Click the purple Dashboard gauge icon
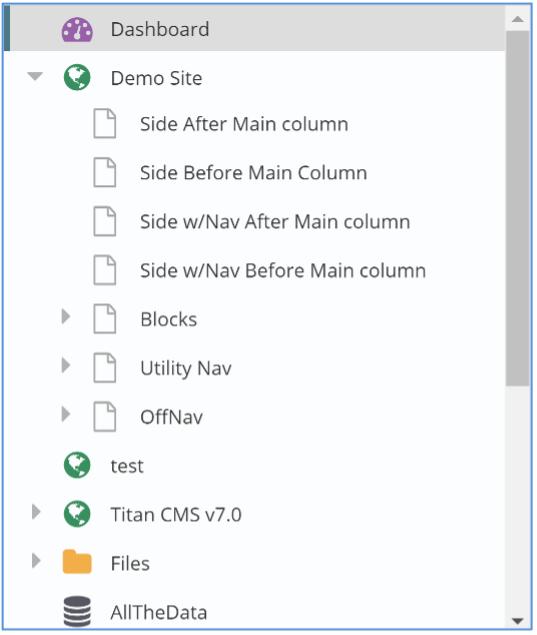The image size is (537, 635). click(77, 30)
